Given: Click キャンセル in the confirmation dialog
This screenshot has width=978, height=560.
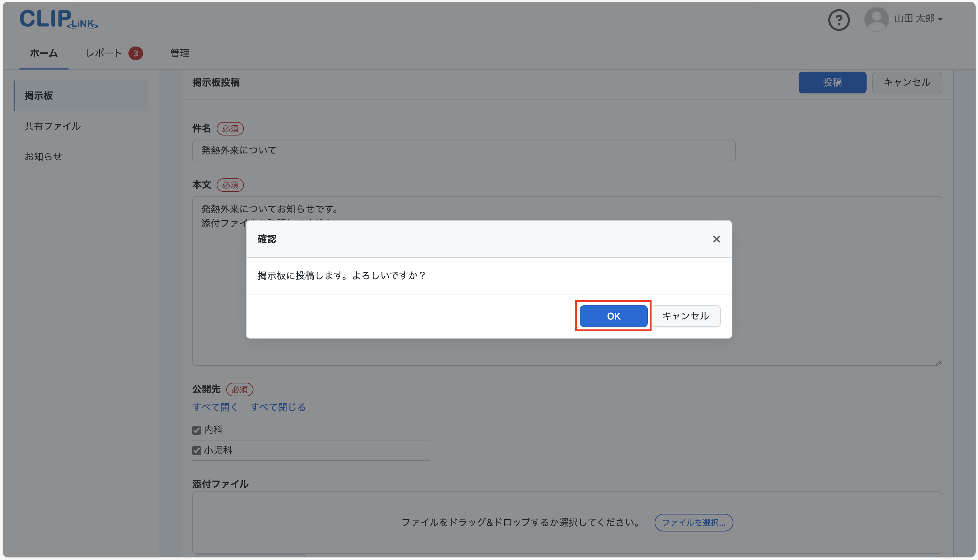Looking at the screenshot, I should point(685,316).
